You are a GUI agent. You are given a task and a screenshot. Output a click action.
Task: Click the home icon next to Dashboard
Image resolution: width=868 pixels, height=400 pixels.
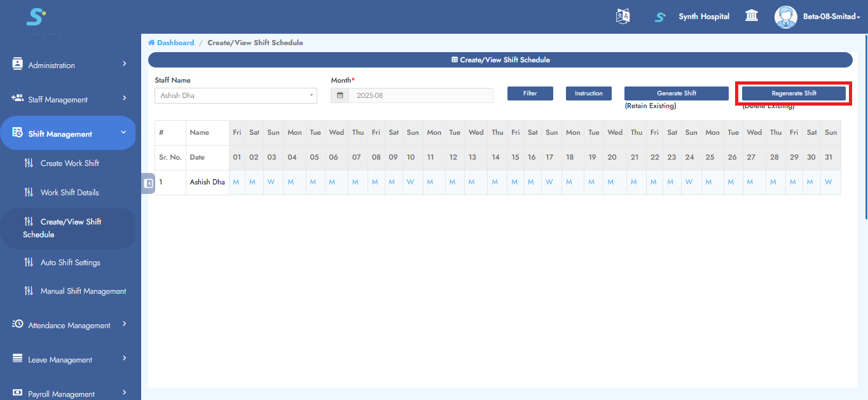pyautogui.click(x=151, y=43)
